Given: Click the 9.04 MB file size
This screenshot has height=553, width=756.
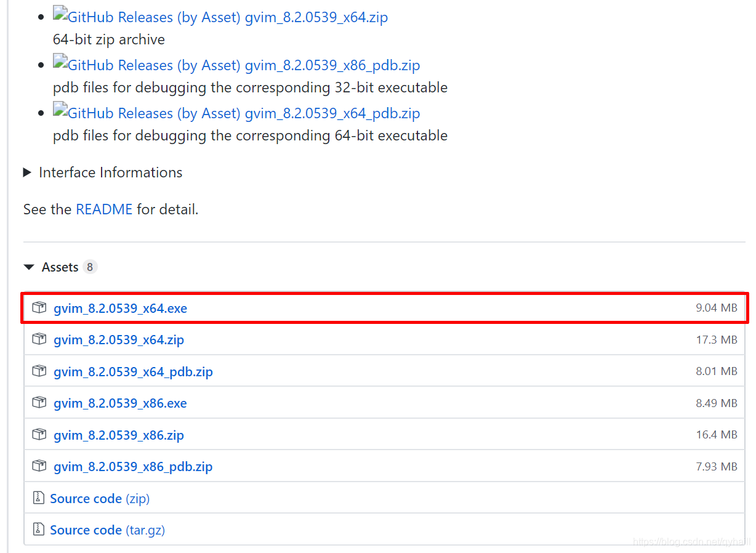Looking at the screenshot, I should (x=717, y=308).
